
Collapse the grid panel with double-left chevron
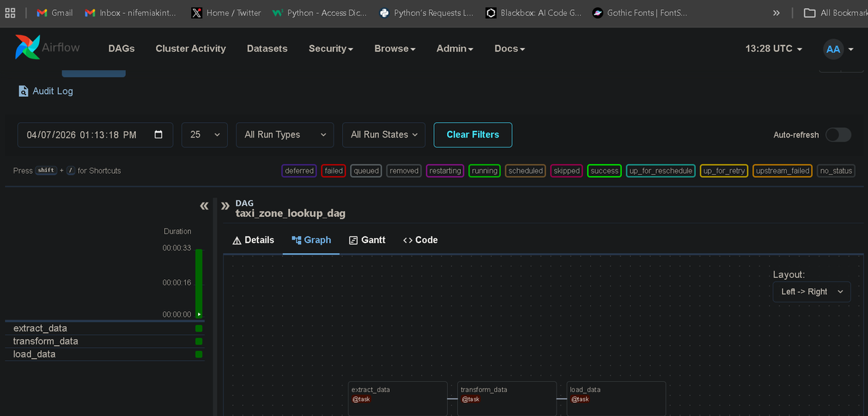coord(204,206)
